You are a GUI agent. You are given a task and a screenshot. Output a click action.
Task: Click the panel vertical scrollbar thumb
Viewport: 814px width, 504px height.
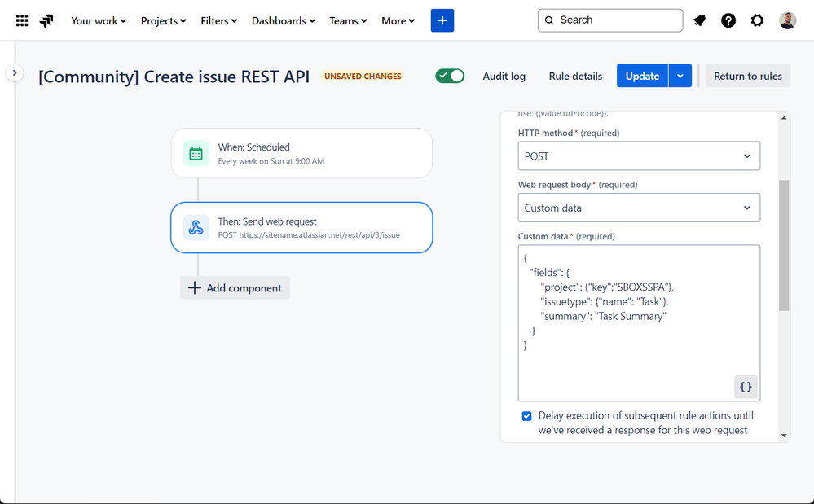click(784, 245)
